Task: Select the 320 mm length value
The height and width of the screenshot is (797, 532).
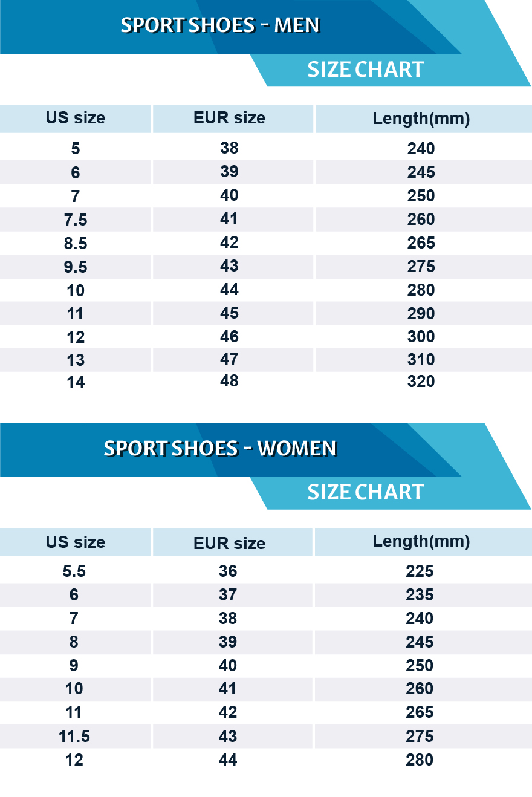Action: [x=421, y=382]
